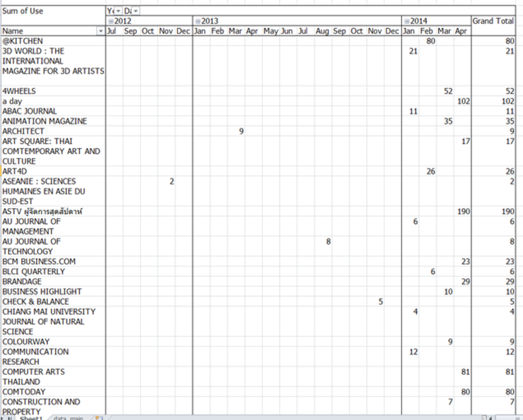The width and height of the screenshot is (523, 420).
Task: Switch to the Sheet1 tab
Action: coord(31,418)
